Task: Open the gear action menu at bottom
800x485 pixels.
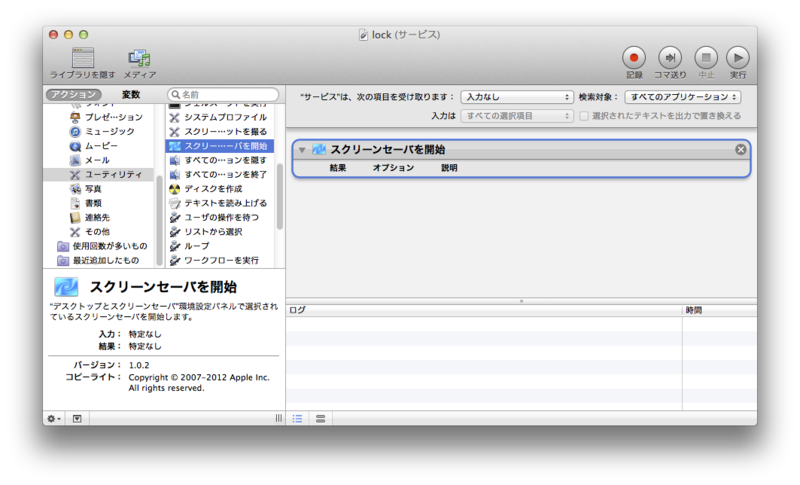Action: click(x=54, y=419)
